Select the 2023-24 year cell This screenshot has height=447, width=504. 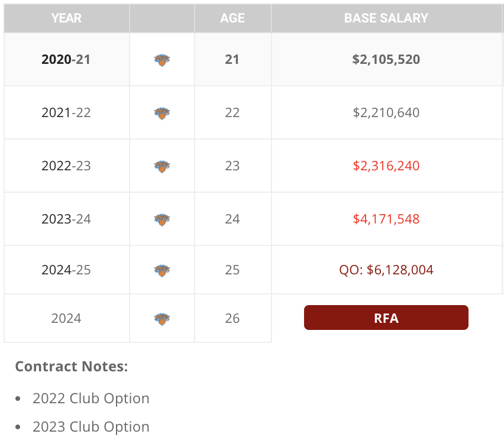click(66, 219)
